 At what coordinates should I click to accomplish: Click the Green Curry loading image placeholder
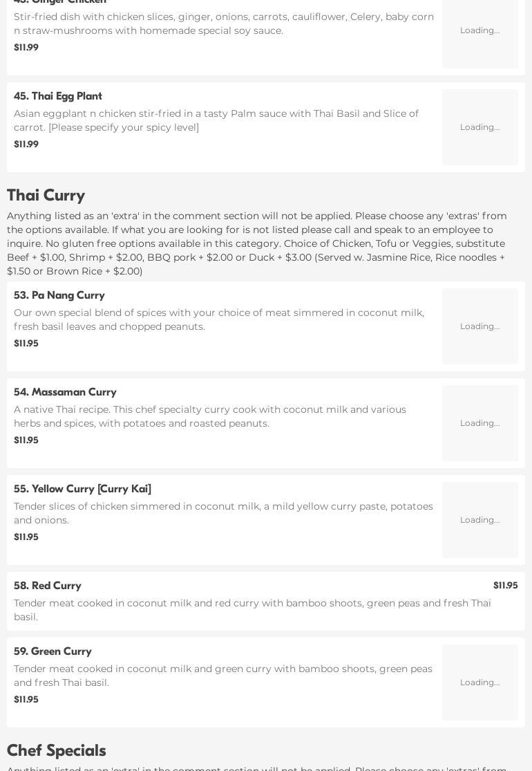point(480,682)
